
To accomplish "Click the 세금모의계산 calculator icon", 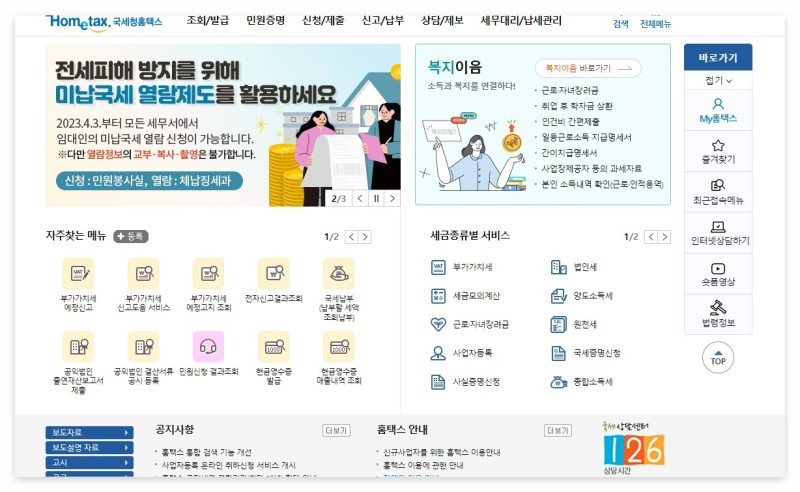I will (438, 296).
